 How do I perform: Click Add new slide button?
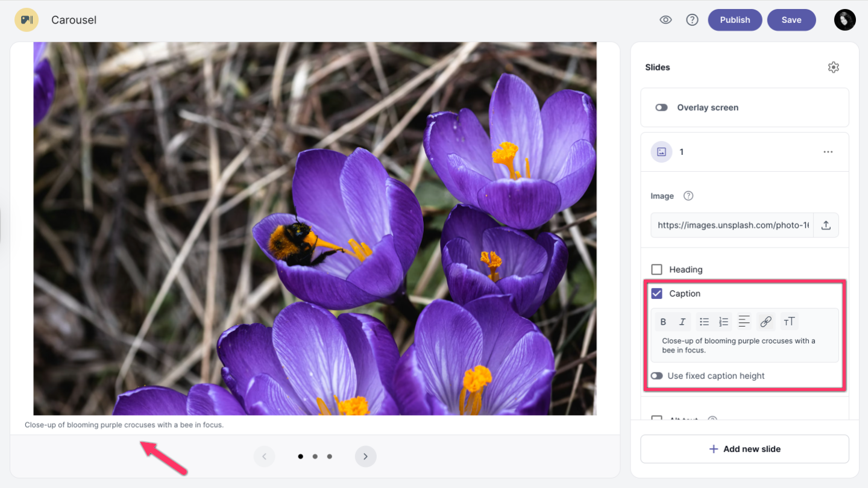pyautogui.click(x=744, y=449)
